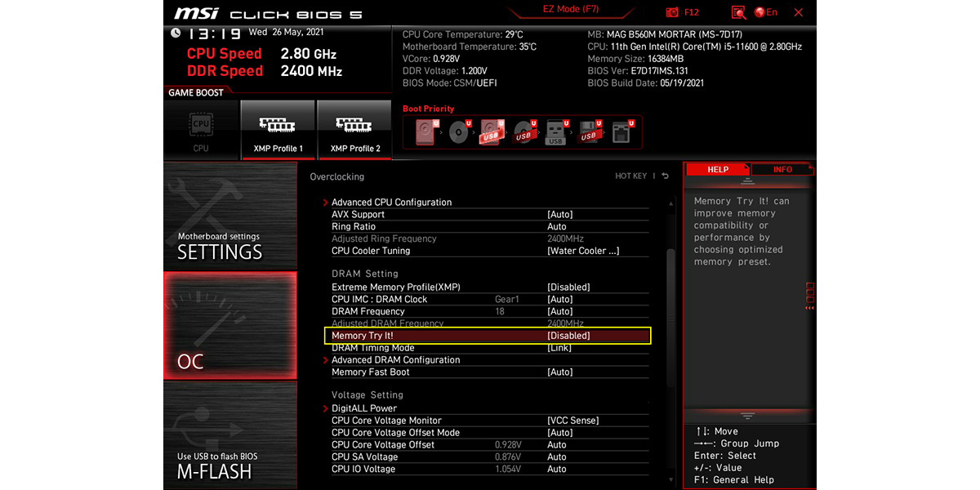Expand Advanced CPU Configuration
The width and height of the screenshot is (980, 490).
391,202
